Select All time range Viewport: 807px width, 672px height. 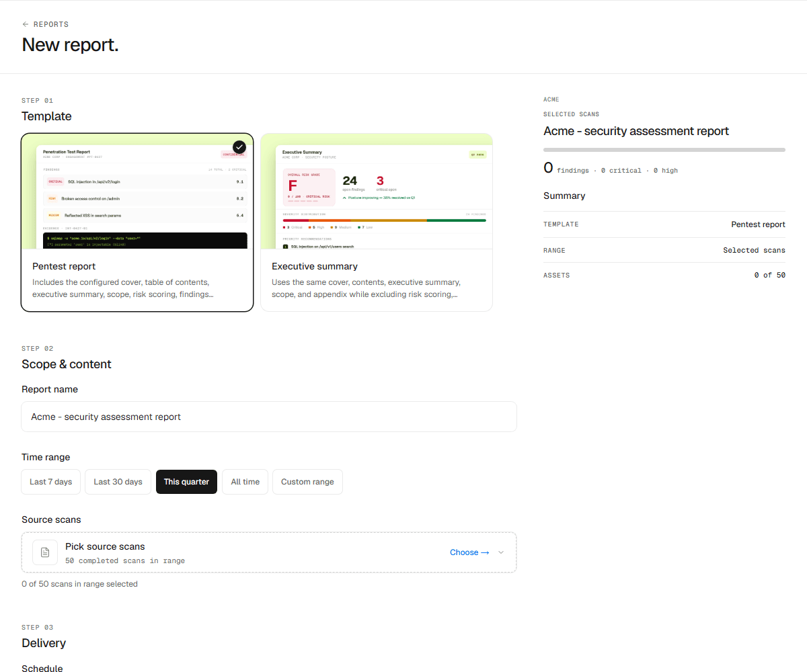coord(245,482)
